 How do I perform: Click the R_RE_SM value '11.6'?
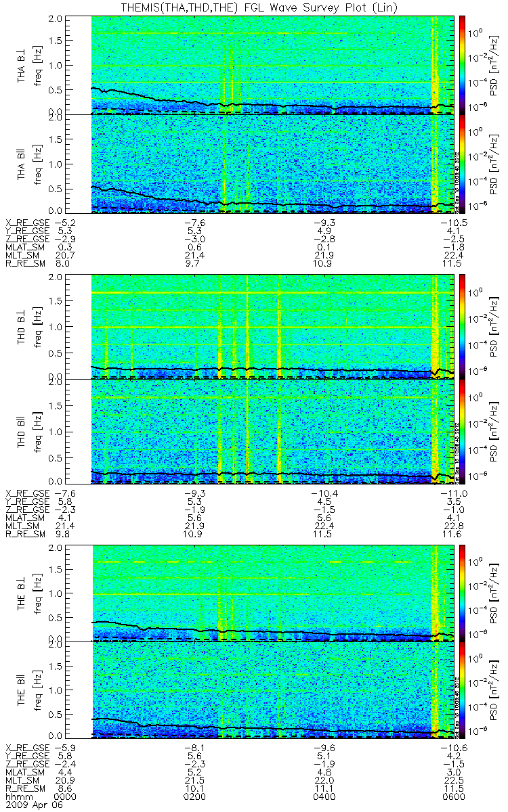pyautogui.click(x=452, y=535)
